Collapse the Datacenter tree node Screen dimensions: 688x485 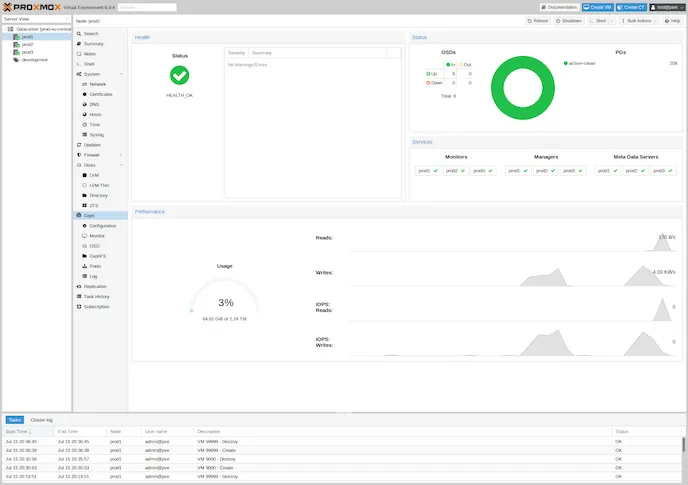coord(5,29)
